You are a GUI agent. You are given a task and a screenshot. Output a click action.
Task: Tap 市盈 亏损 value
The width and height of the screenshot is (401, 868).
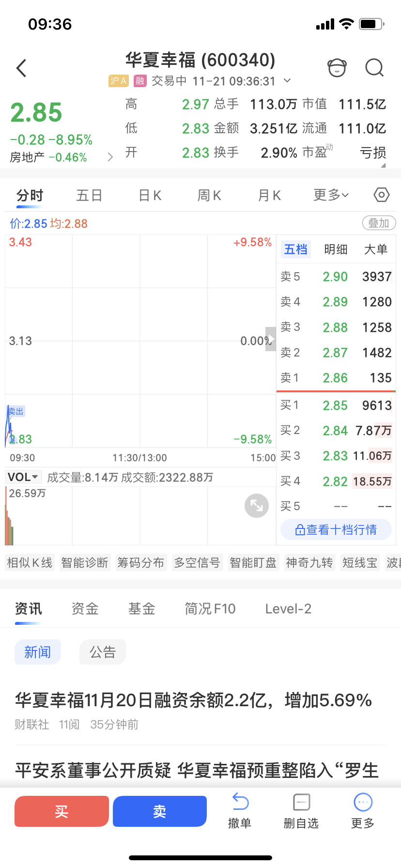pos(373,153)
